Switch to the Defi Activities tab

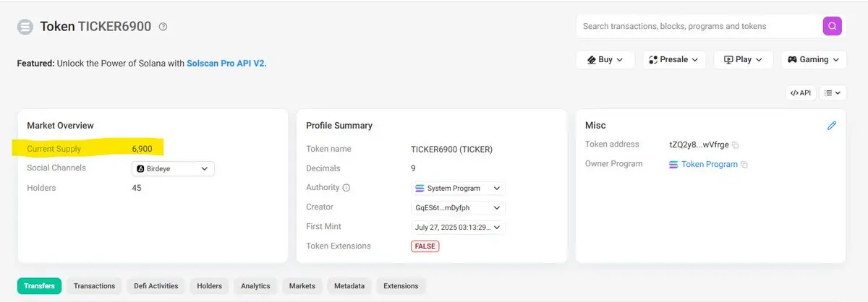point(153,286)
